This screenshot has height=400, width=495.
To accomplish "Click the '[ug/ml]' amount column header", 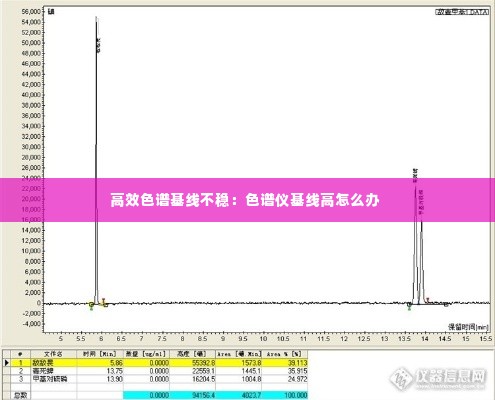I will [x=146, y=354].
